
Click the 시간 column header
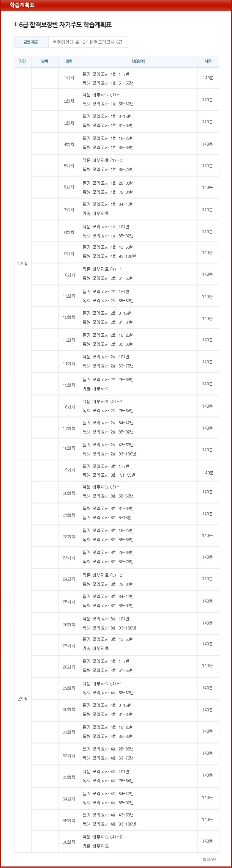pyautogui.click(x=208, y=61)
